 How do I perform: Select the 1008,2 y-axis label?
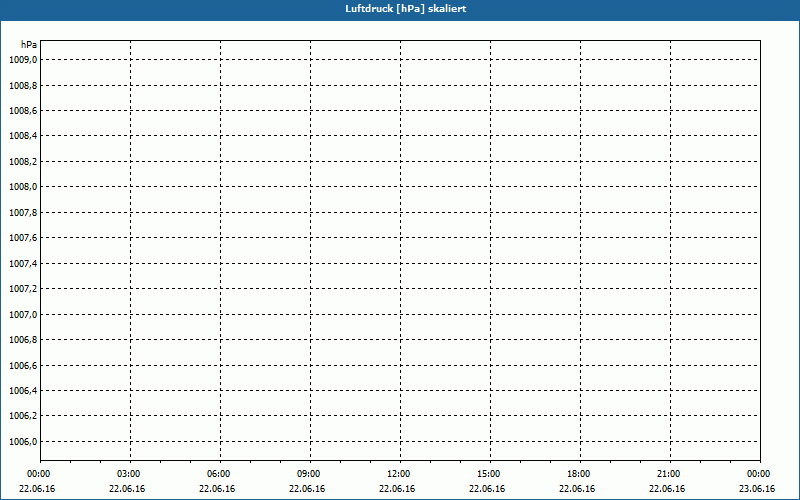click(23, 162)
